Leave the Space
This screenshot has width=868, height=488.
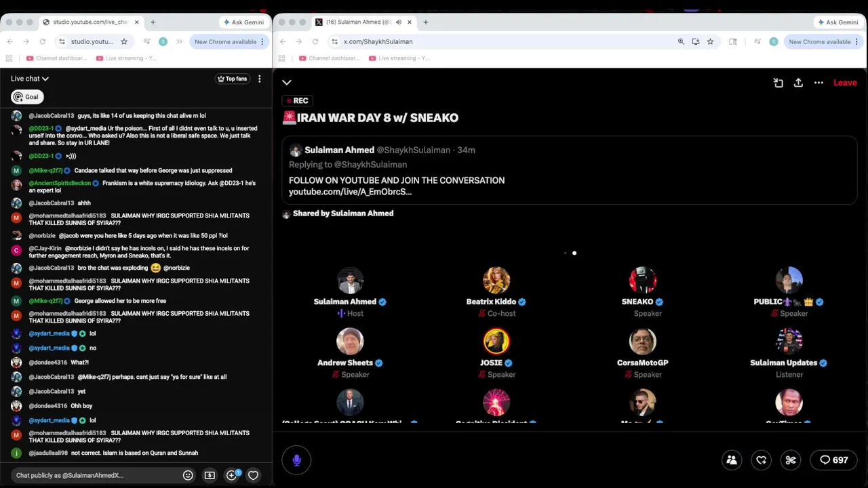pyautogui.click(x=845, y=83)
